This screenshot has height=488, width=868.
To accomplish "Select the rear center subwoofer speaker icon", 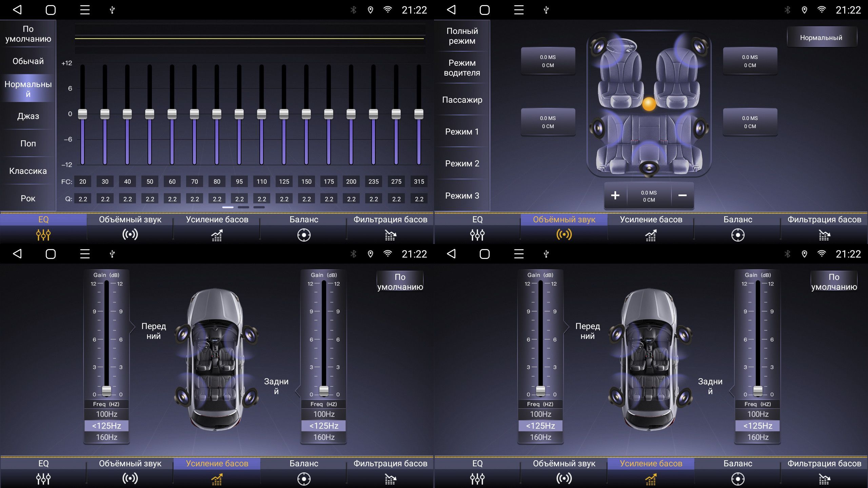I will click(649, 167).
